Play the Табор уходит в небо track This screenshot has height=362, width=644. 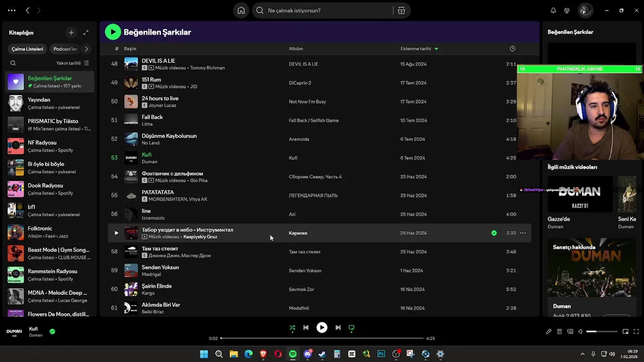tap(116, 233)
